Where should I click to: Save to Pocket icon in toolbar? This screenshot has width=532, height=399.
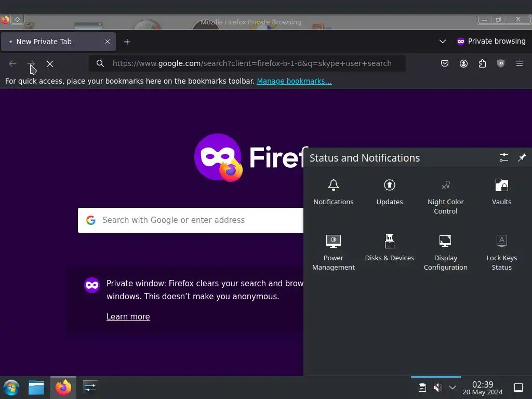tap(445, 63)
